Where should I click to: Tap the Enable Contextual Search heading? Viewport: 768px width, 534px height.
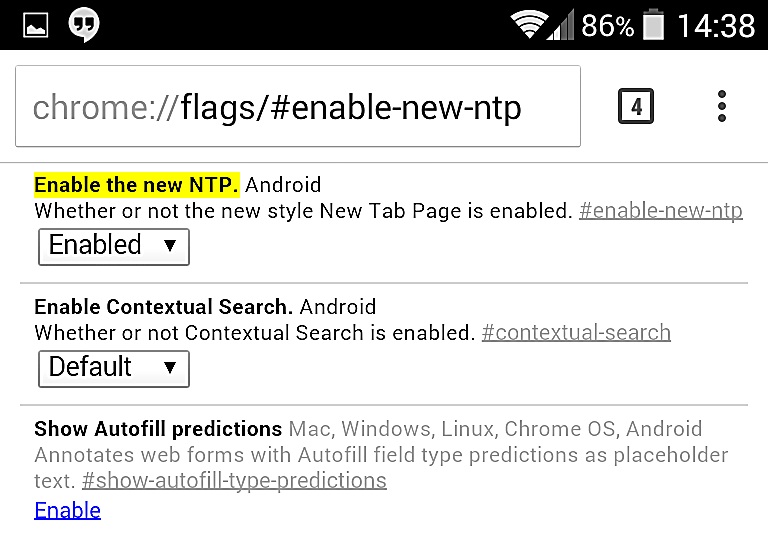point(164,307)
